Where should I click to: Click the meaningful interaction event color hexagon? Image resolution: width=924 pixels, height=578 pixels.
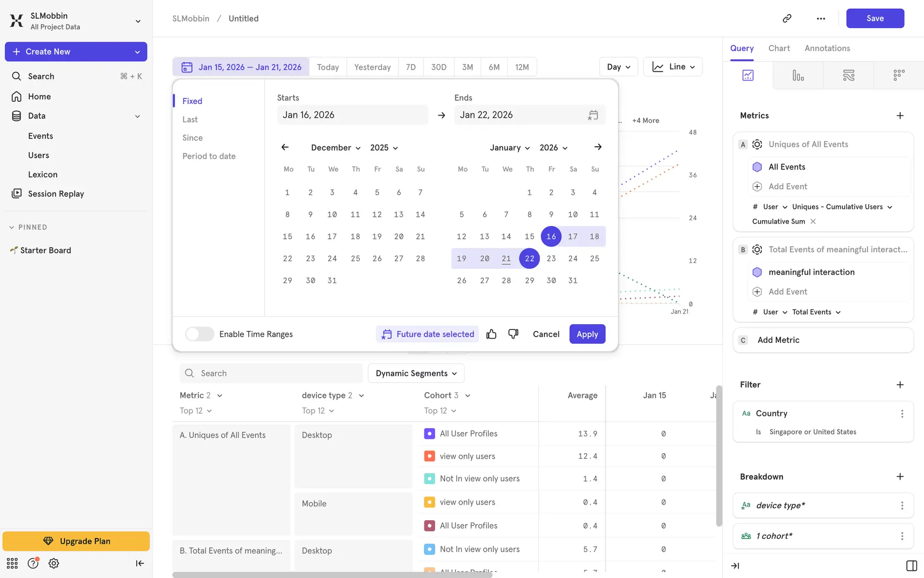[x=757, y=272]
